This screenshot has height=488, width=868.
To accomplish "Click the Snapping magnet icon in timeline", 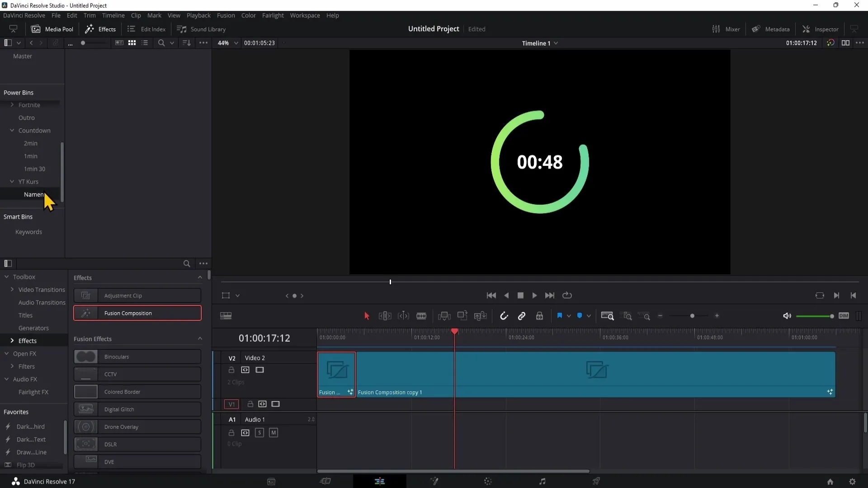I will [x=504, y=316].
